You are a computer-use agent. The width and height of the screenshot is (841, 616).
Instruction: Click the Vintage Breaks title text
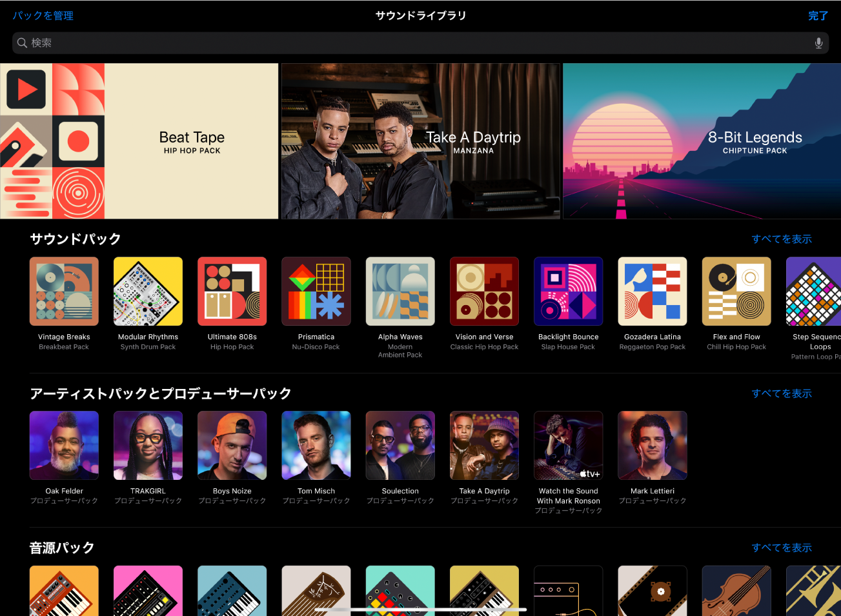point(64,337)
